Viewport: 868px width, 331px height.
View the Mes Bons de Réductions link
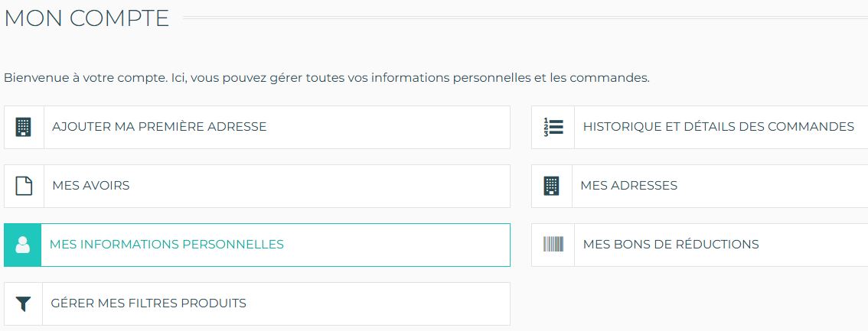[671, 245]
